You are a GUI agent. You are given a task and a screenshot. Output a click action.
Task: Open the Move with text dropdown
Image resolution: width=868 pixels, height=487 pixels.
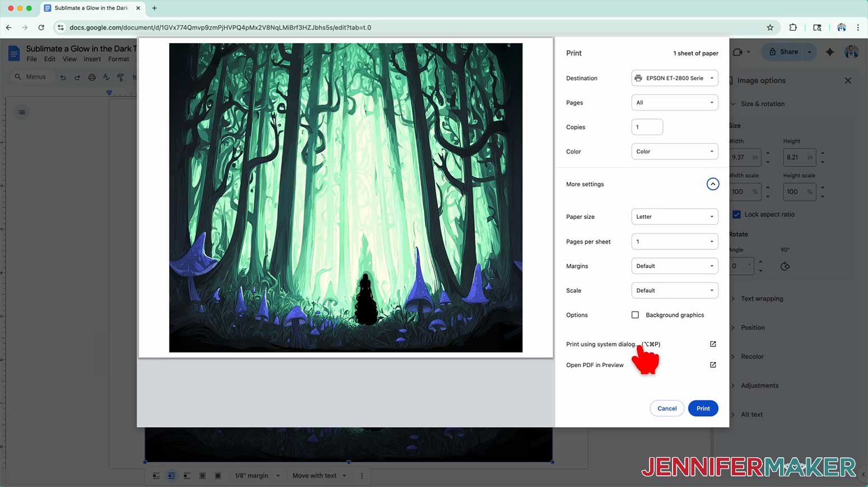(319, 476)
